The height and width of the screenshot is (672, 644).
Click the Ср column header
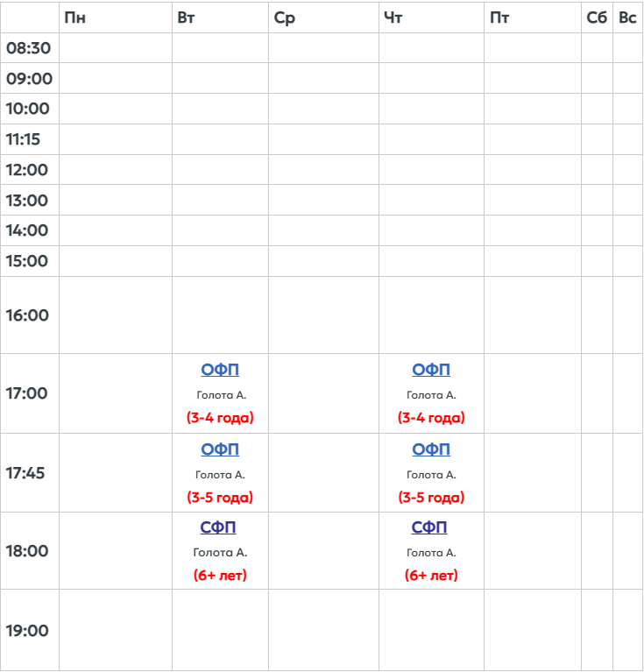pyautogui.click(x=285, y=18)
